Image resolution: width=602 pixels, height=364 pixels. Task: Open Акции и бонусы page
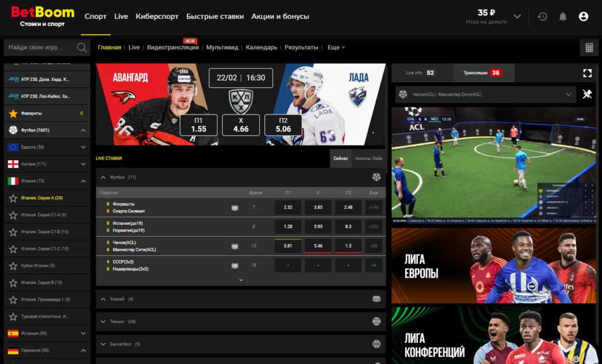(x=280, y=16)
